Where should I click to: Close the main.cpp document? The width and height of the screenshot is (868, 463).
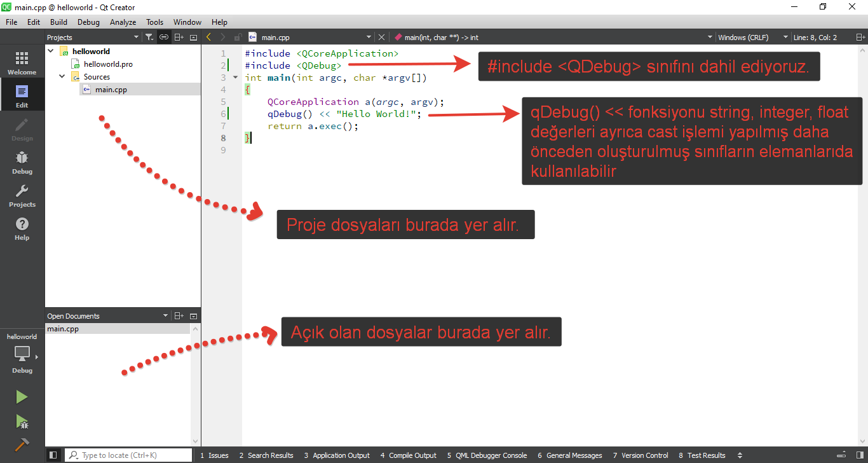pyautogui.click(x=381, y=38)
